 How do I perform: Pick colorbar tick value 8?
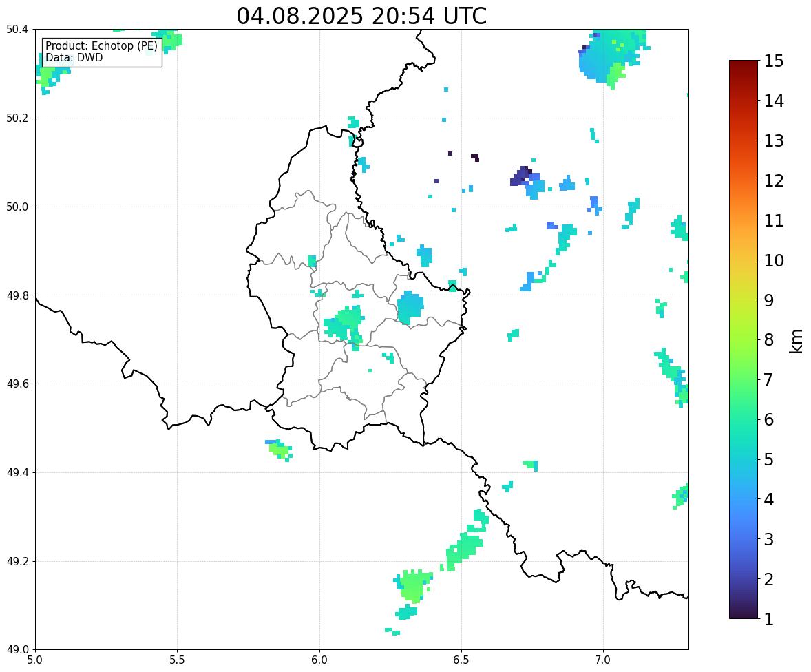[x=768, y=340]
